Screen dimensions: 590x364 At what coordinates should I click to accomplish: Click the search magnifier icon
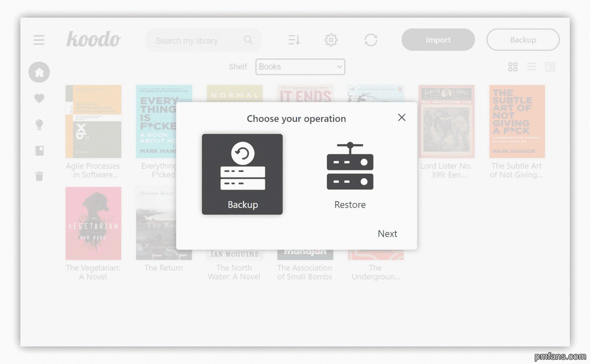coord(248,40)
